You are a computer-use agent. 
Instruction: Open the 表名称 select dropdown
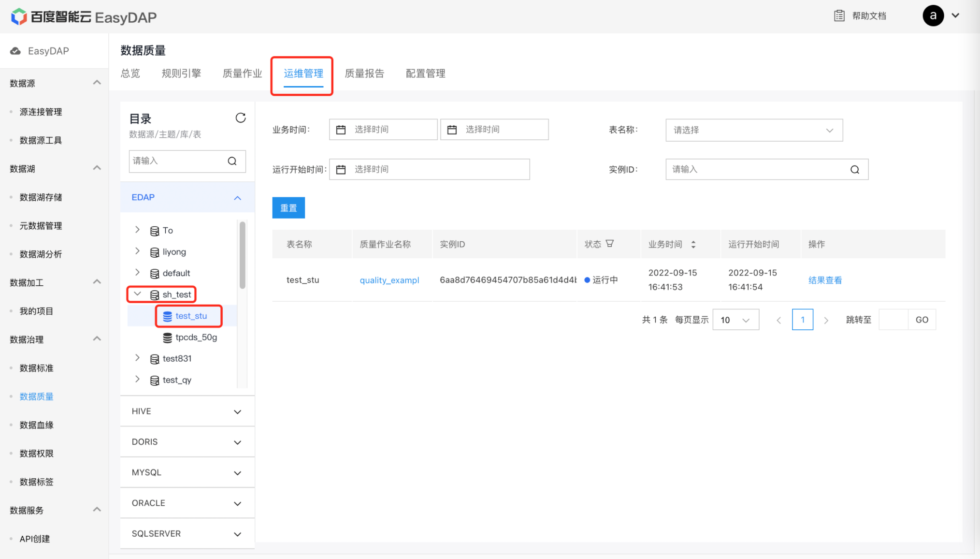pos(754,130)
